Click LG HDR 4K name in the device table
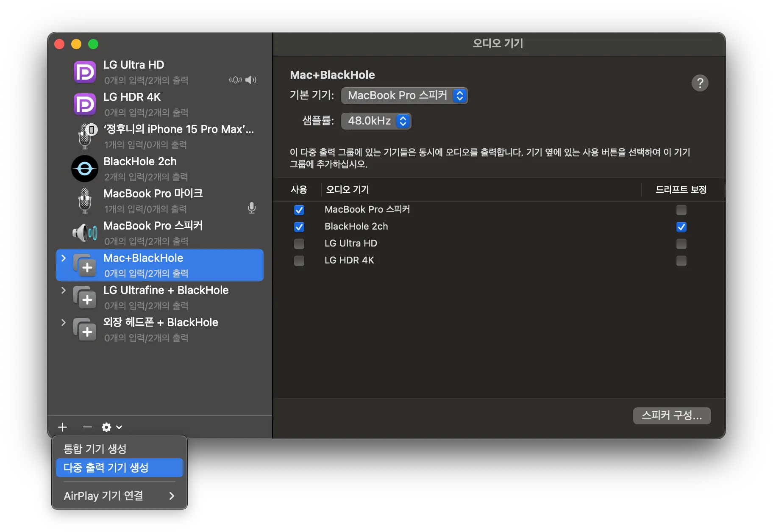This screenshot has width=773, height=532. pyautogui.click(x=349, y=260)
